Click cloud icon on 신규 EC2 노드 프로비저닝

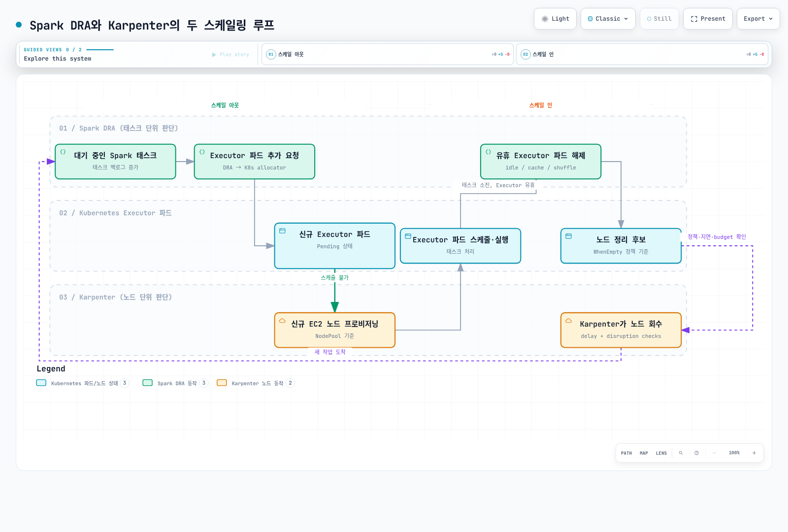[282, 321]
